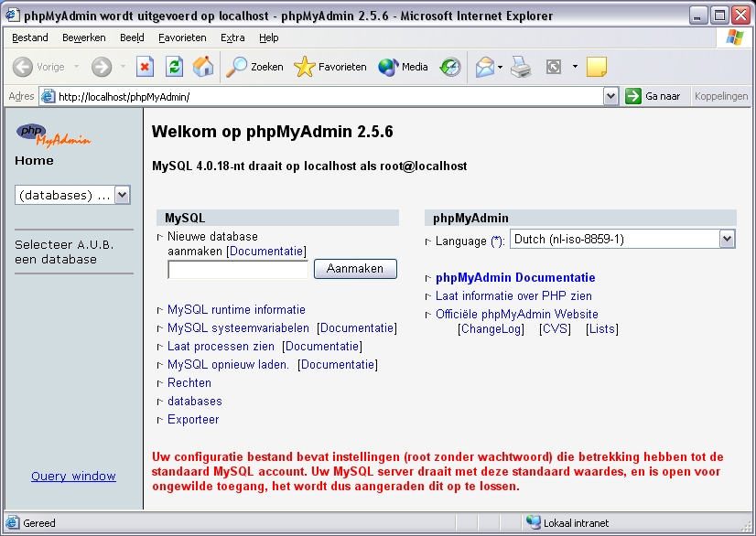Open the Extra menu

(232, 38)
